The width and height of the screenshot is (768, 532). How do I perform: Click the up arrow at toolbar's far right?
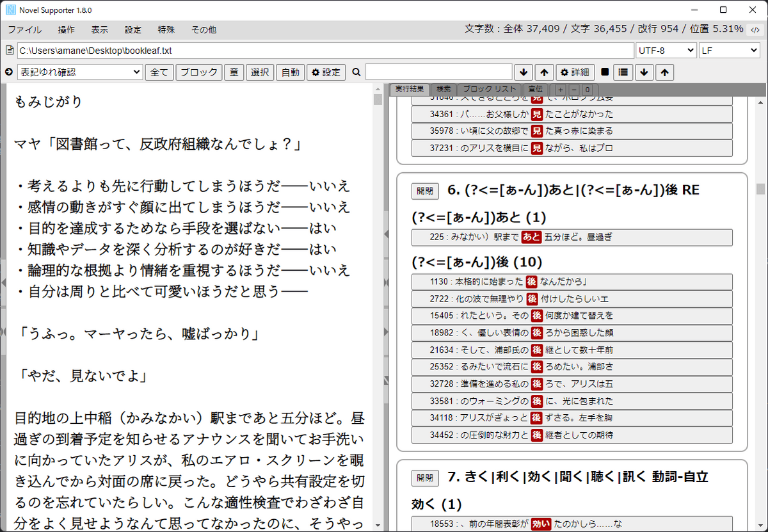pos(665,72)
